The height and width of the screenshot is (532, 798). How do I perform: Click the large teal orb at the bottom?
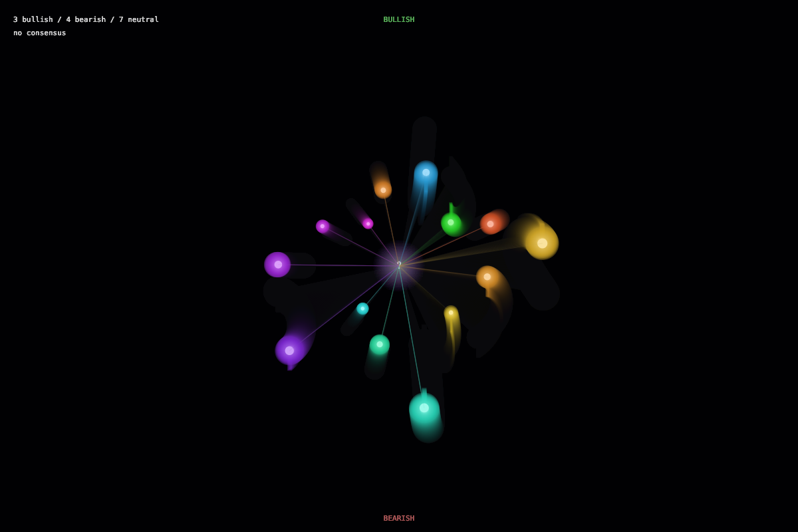coord(424,408)
